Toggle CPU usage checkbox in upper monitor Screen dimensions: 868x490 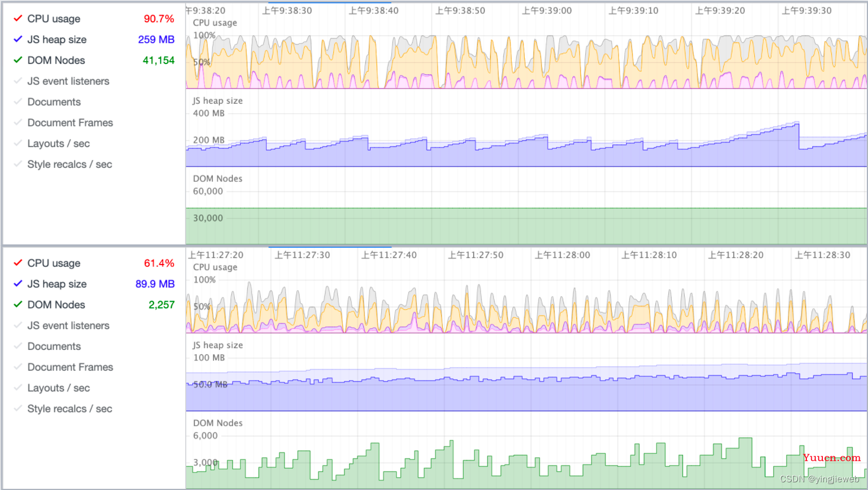18,18
